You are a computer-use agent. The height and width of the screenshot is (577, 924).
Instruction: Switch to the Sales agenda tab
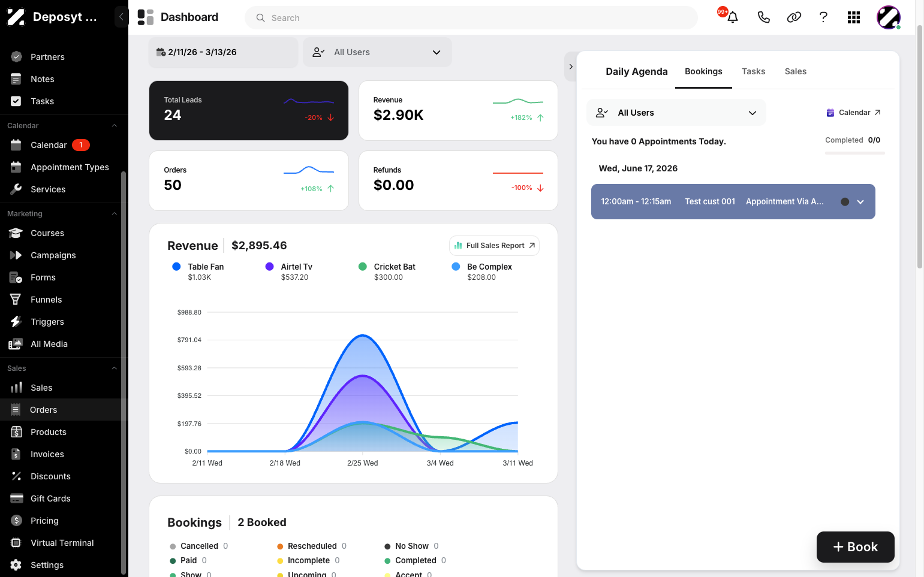pos(795,71)
